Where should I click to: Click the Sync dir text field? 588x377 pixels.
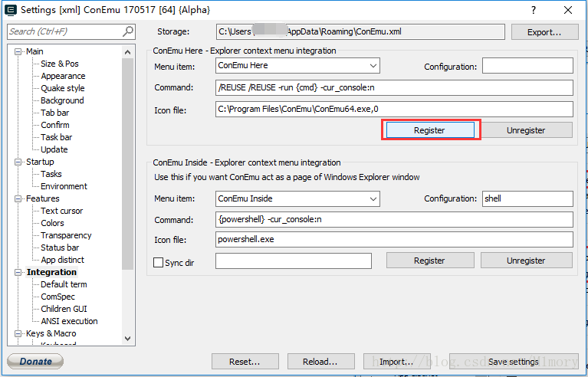pyautogui.click(x=294, y=261)
